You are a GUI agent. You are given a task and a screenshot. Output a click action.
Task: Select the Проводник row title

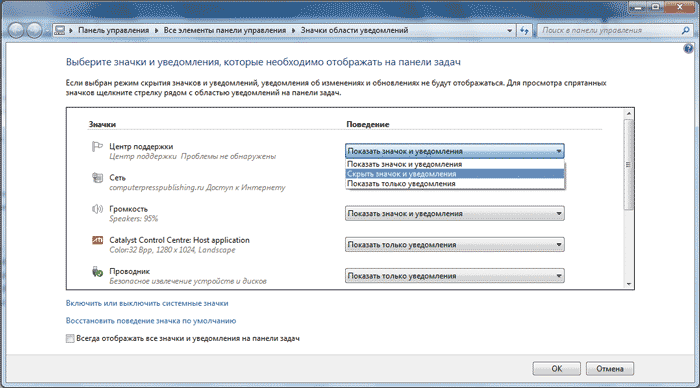(x=129, y=271)
